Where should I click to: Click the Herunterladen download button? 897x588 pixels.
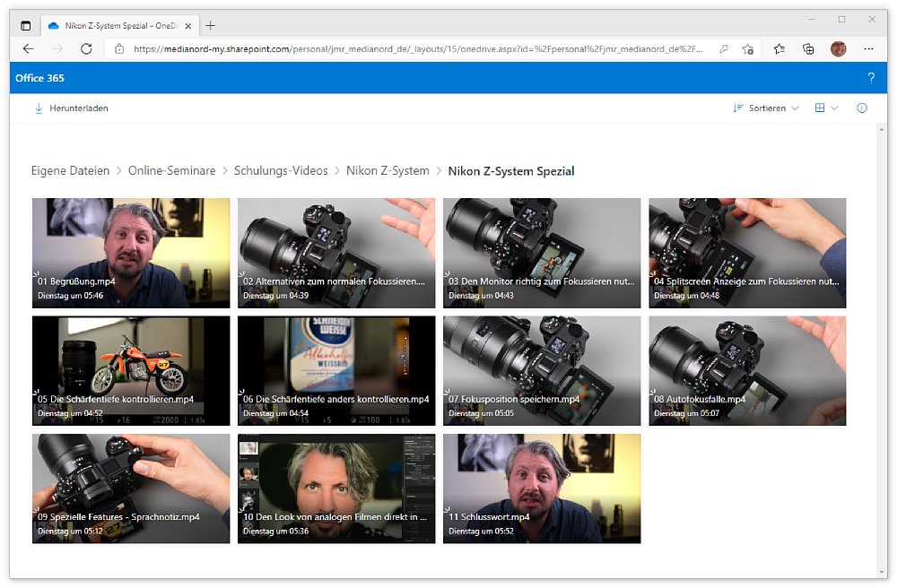click(72, 108)
